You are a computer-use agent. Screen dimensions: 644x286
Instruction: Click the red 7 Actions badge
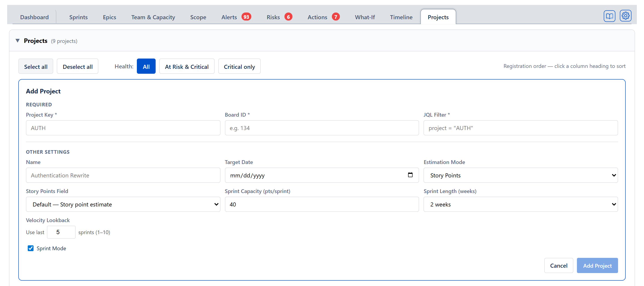coord(335,17)
